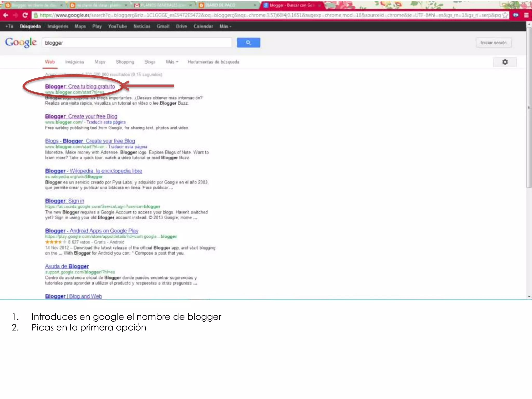Select the Shopping search tab
This screenshot has width=532, height=399.
tap(125, 62)
